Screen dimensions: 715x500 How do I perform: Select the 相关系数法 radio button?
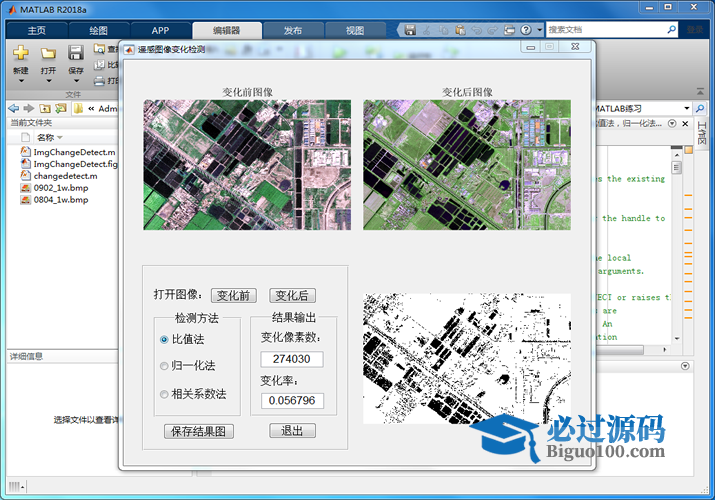164,394
